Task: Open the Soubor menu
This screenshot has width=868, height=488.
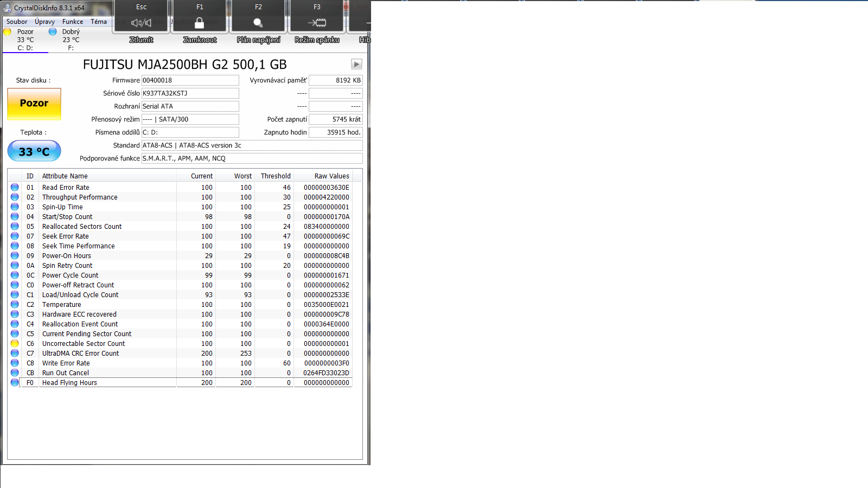Action: (17, 22)
